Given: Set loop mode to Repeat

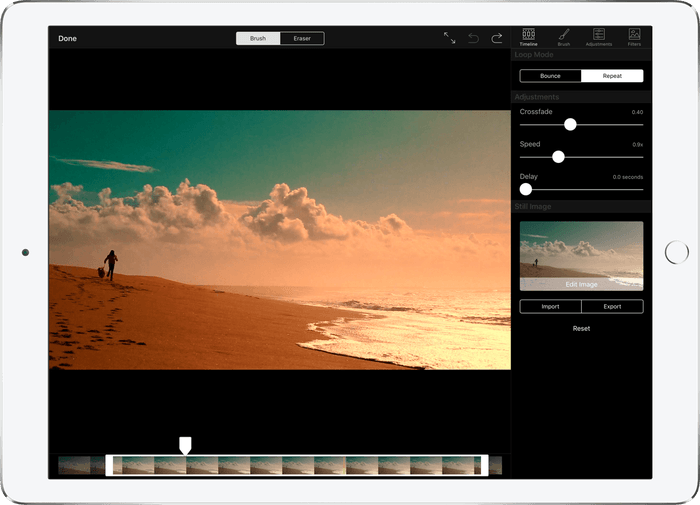Looking at the screenshot, I should [612, 76].
